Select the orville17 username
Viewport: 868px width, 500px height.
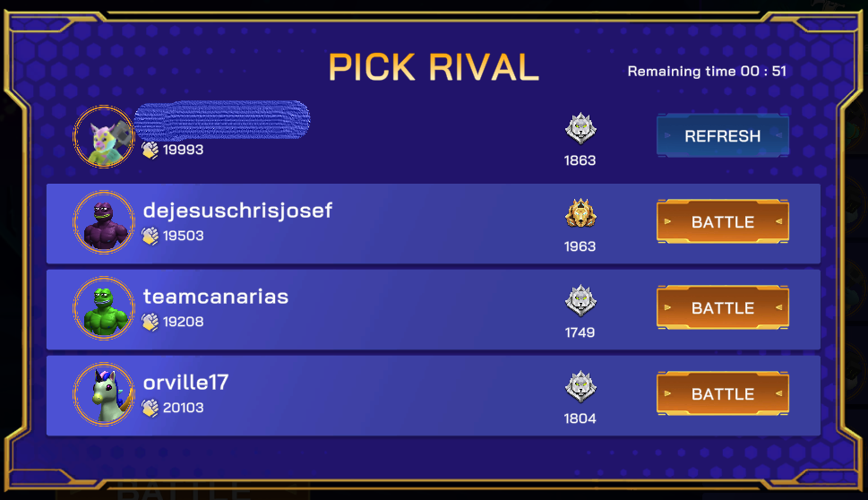coord(186,383)
